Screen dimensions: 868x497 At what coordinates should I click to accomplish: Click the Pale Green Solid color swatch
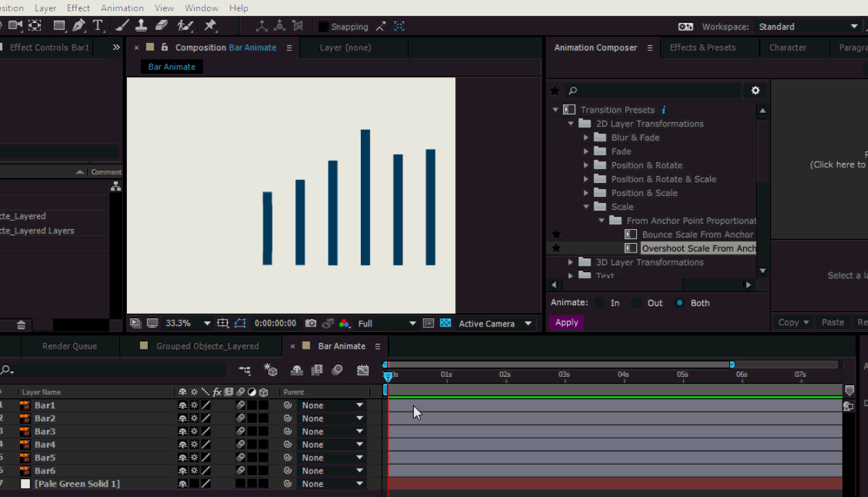coord(26,484)
